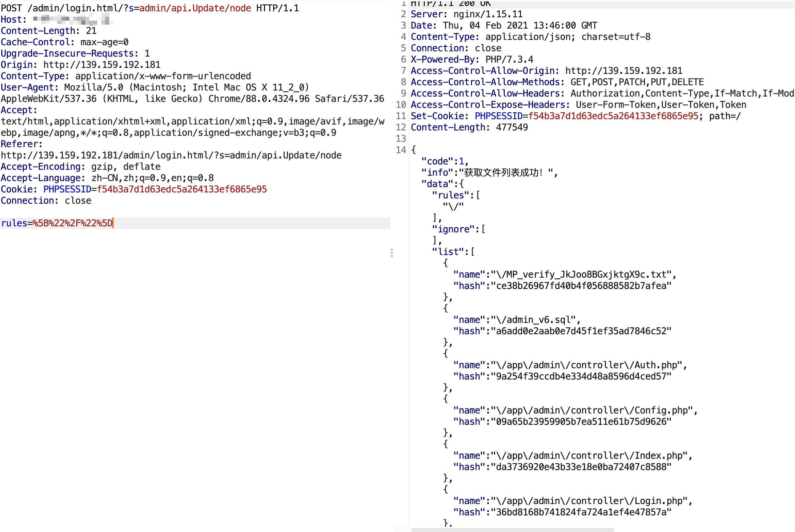
Task: Click the redacted Host header value
Action: (71, 19)
